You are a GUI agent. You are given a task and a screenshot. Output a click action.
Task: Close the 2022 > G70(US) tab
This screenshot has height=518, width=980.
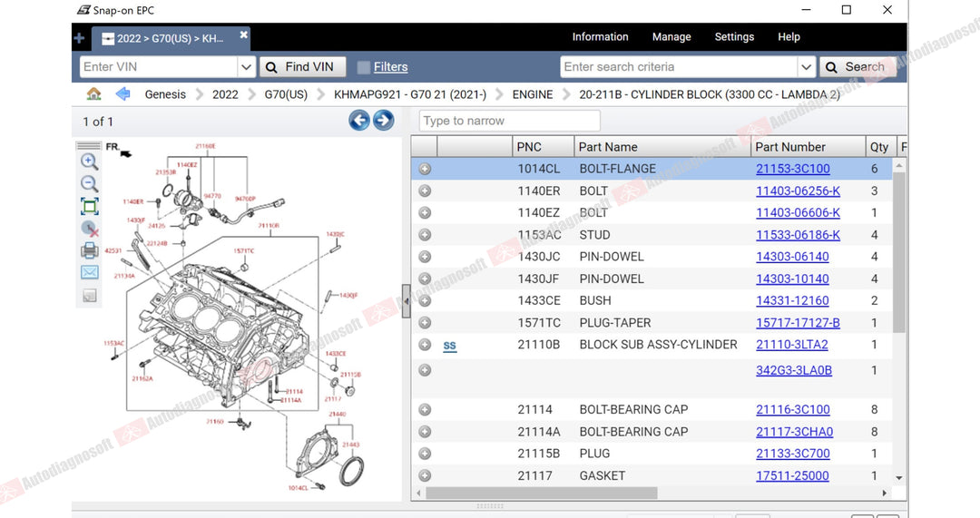tap(244, 34)
